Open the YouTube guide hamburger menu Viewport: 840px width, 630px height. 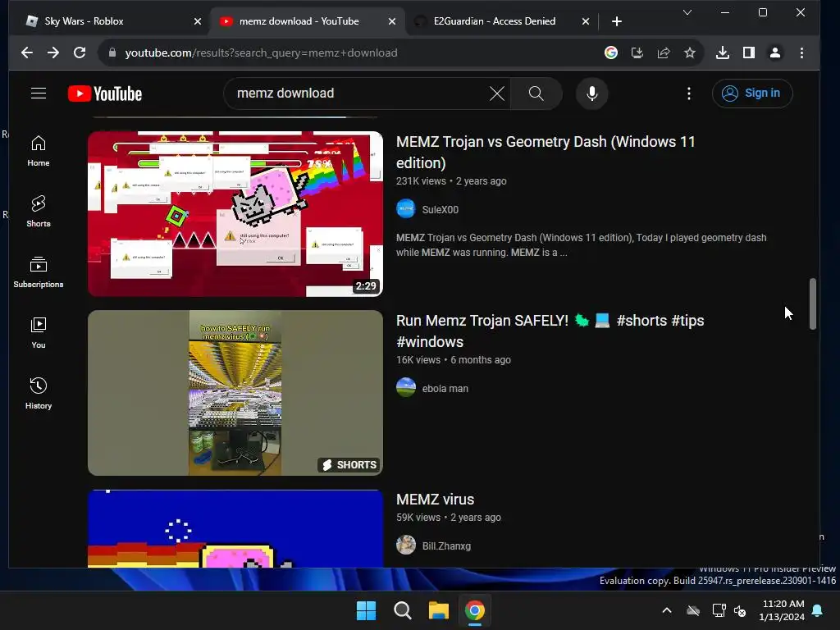[38, 94]
